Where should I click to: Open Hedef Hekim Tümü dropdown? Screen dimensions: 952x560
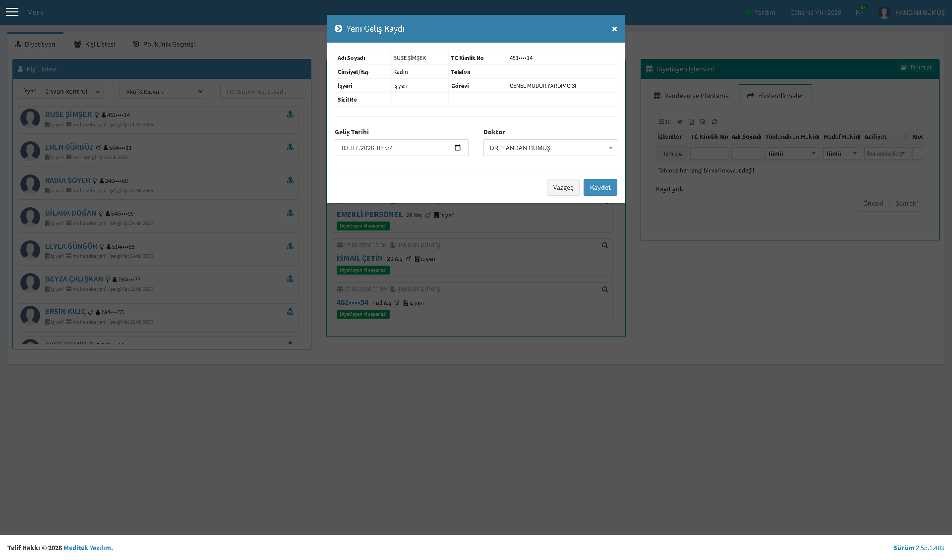click(x=842, y=154)
